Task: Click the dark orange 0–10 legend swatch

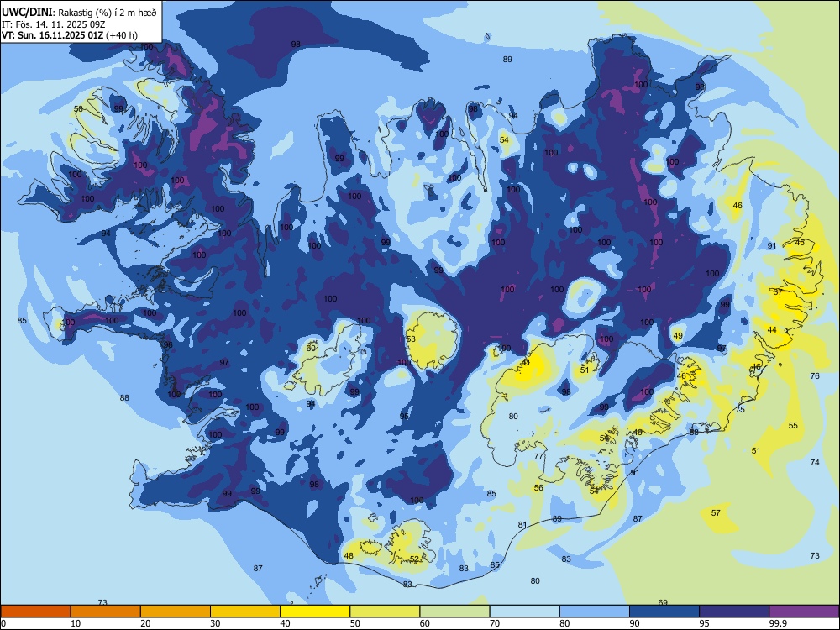Action: tap(35, 612)
